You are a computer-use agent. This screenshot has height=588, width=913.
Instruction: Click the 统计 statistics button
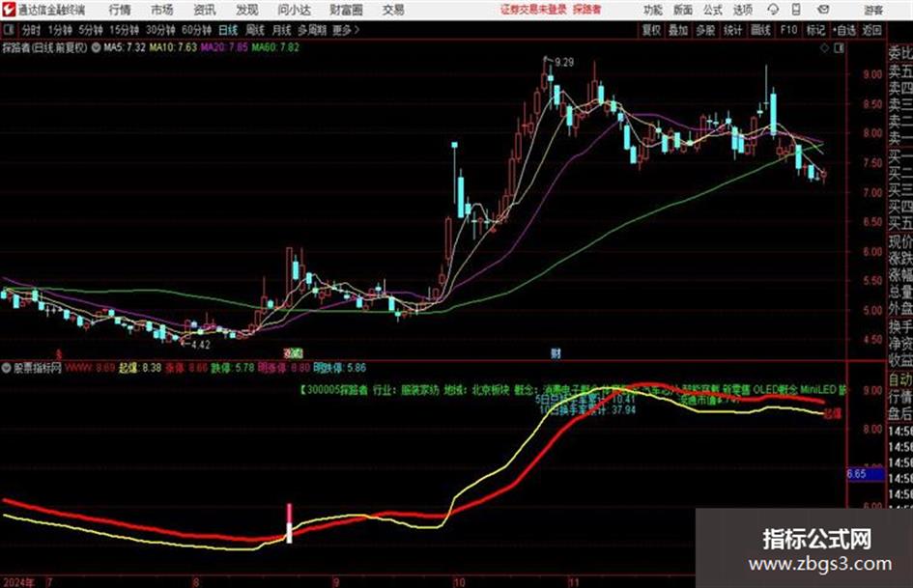pos(733,30)
